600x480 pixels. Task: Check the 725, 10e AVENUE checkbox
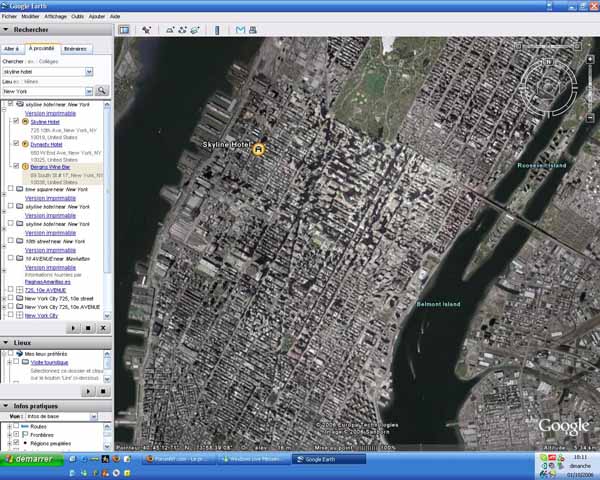[11, 289]
